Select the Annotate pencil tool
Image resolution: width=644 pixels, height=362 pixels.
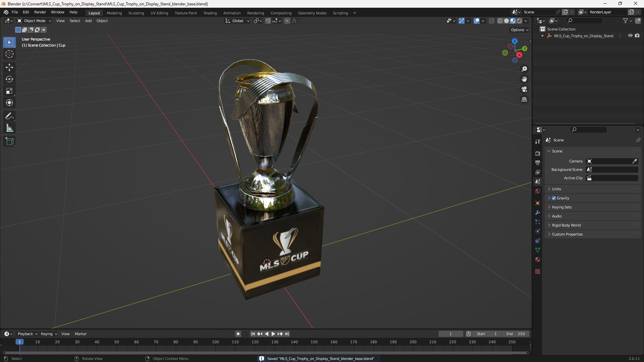(9, 116)
